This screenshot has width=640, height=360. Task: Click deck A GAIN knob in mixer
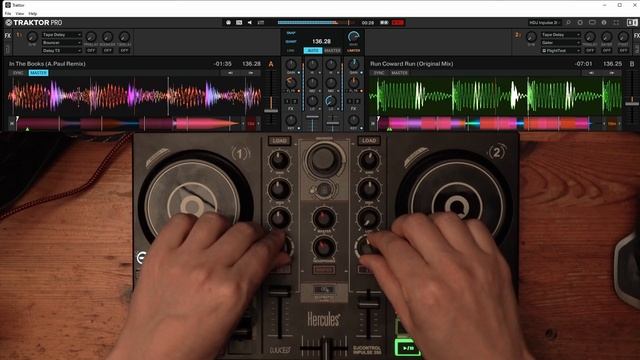291,64
